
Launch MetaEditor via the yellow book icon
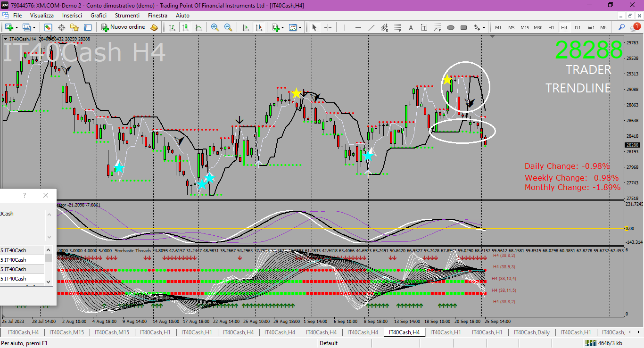154,27
